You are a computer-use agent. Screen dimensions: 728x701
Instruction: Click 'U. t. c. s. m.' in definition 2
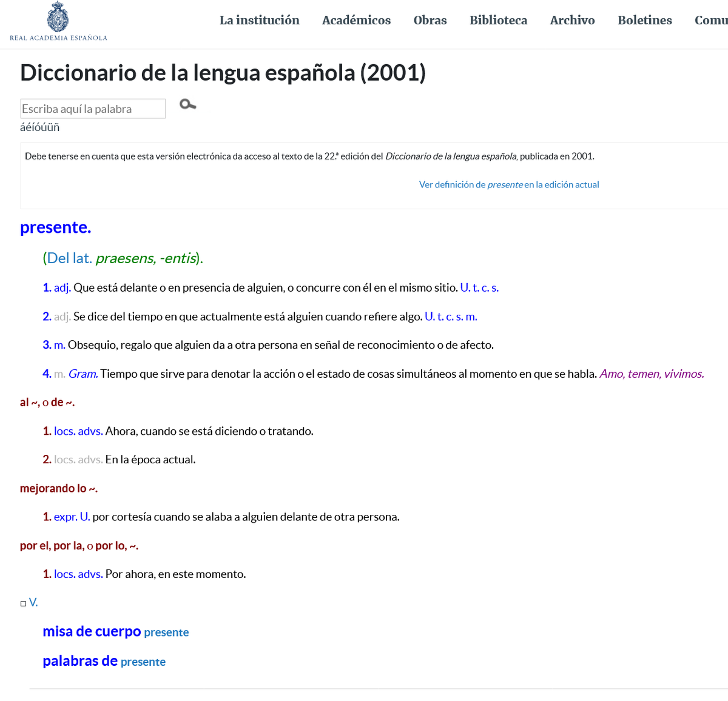tap(451, 317)
